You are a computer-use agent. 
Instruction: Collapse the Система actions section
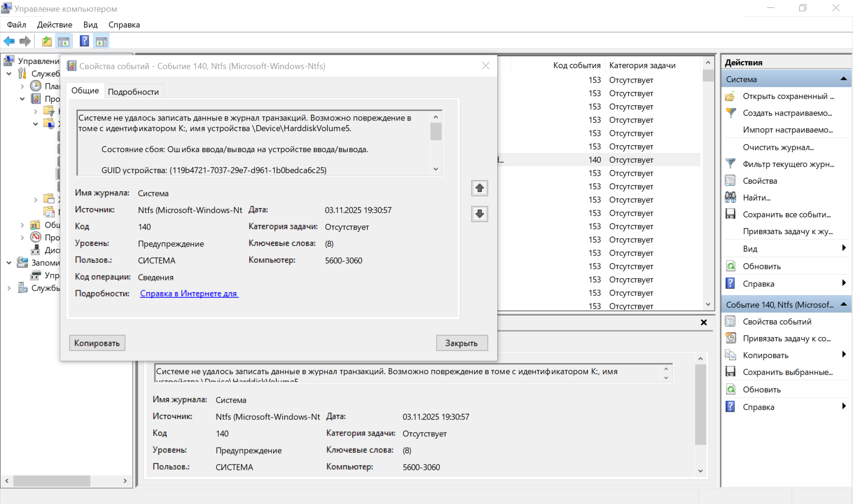pos(844,79)
